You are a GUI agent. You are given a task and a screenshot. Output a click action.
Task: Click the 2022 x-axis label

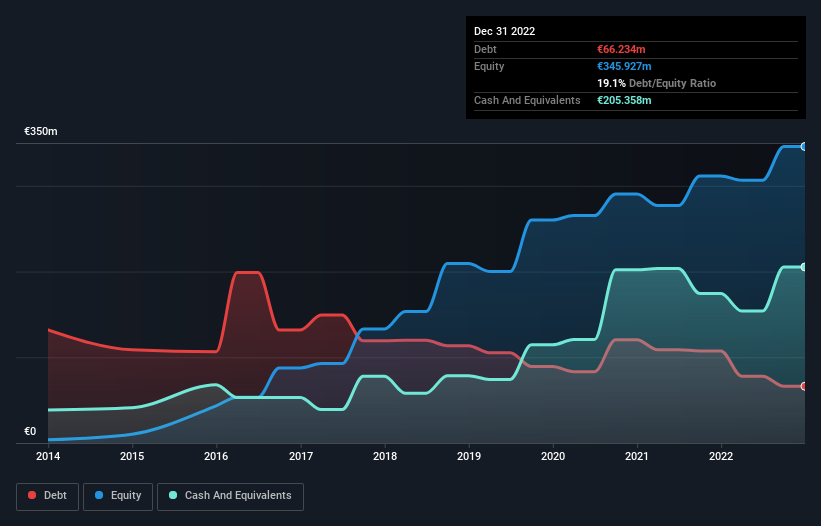coord(721,456)
